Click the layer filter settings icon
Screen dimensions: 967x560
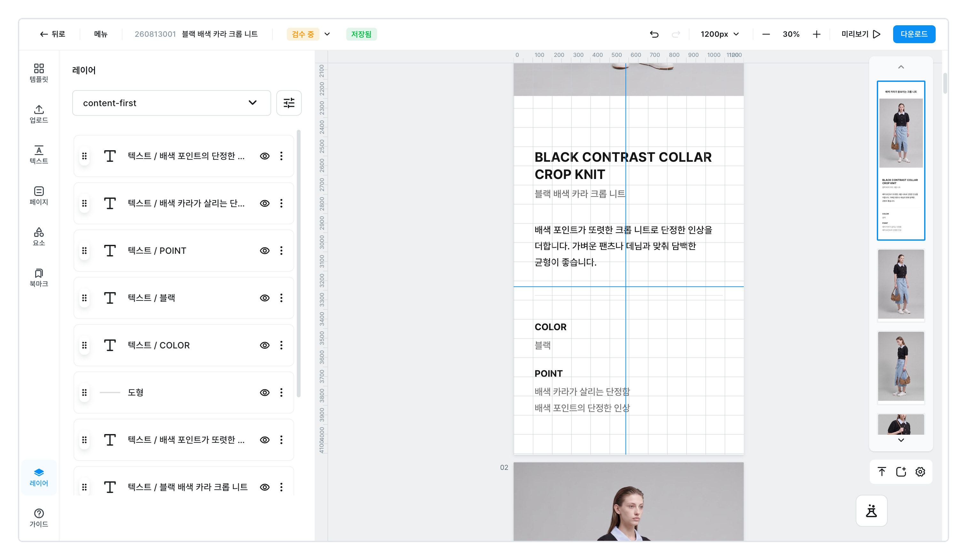289,103
